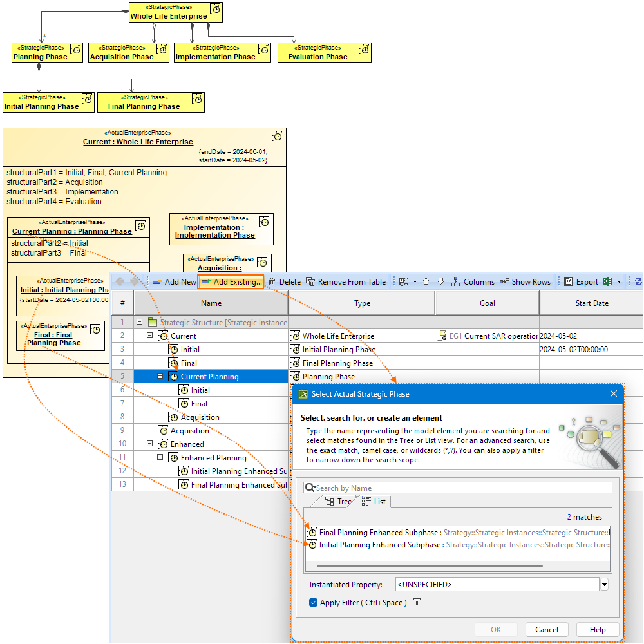Click the Final Planning Phase diagram block
This screenshot has height=644, width=644.
click(x=151, y=102)
